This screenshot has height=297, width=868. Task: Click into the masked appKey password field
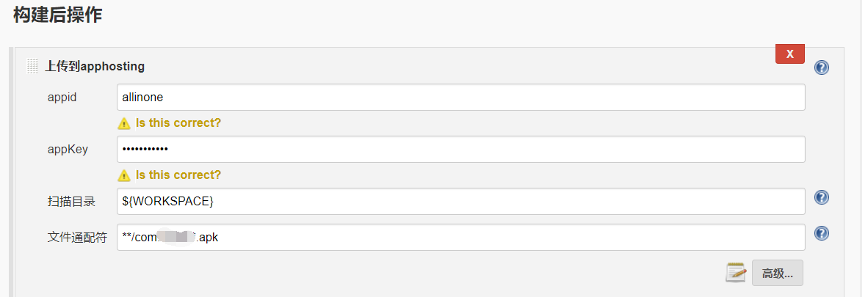[x=460, y=150]
